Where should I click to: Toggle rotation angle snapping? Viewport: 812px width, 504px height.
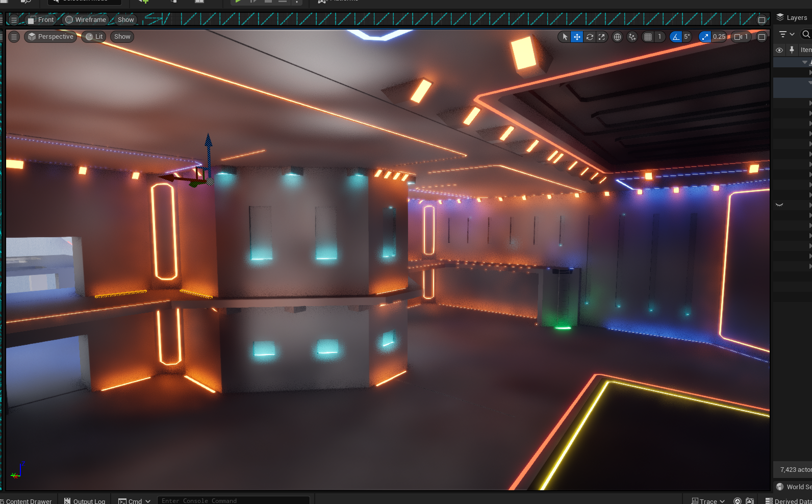pyautogui.click(x=676, y=37)
